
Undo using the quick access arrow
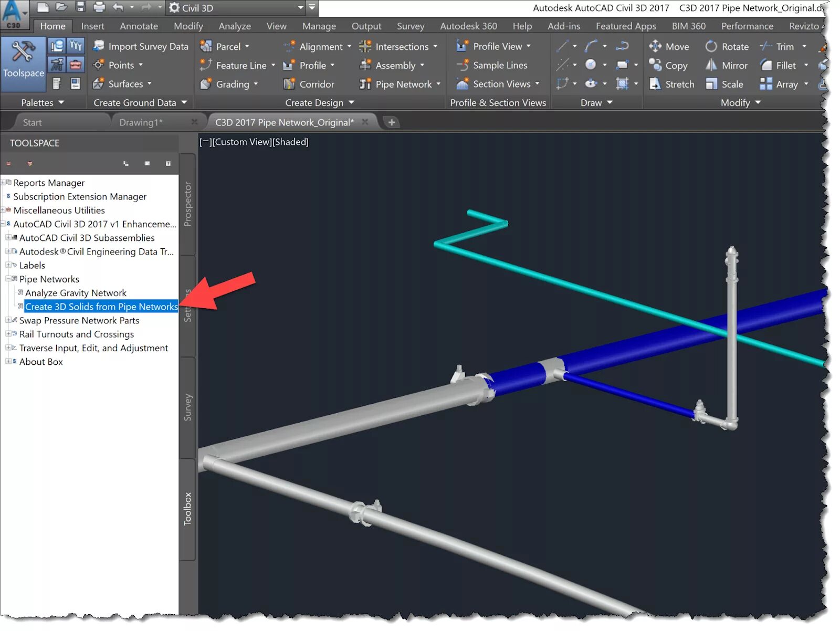pos(118,7)
